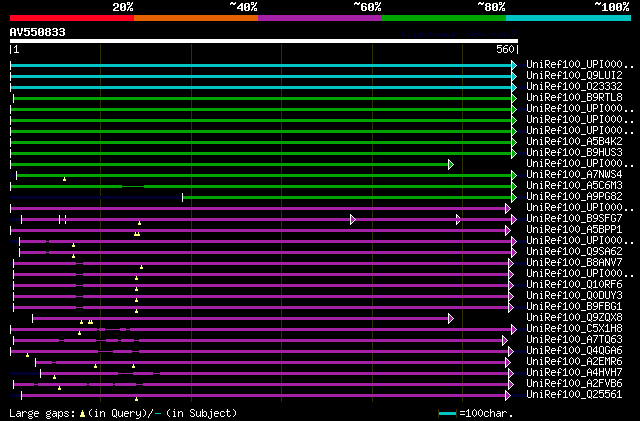Click the purple arrowhead of the UniRef100_Q9ZQX8 alignment
This screenshot has height=421, width=640.
451,318
